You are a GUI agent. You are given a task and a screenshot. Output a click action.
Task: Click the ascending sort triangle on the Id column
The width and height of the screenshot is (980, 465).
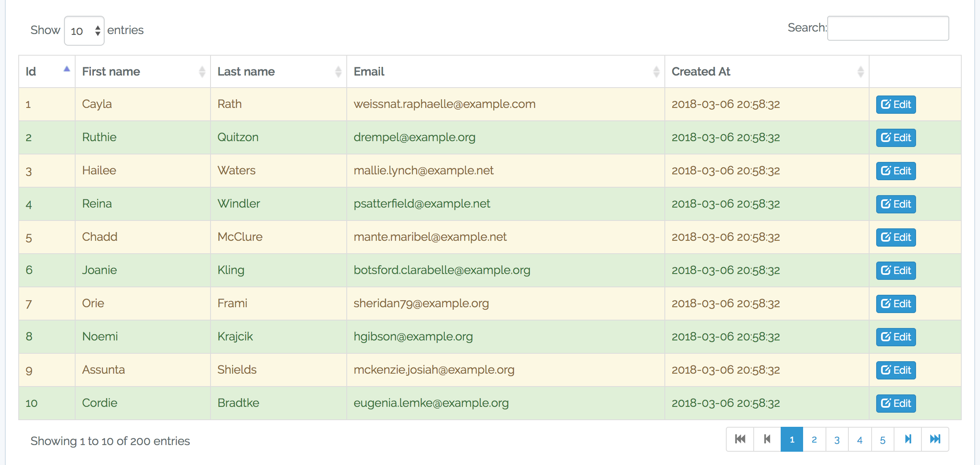(67, 69)
